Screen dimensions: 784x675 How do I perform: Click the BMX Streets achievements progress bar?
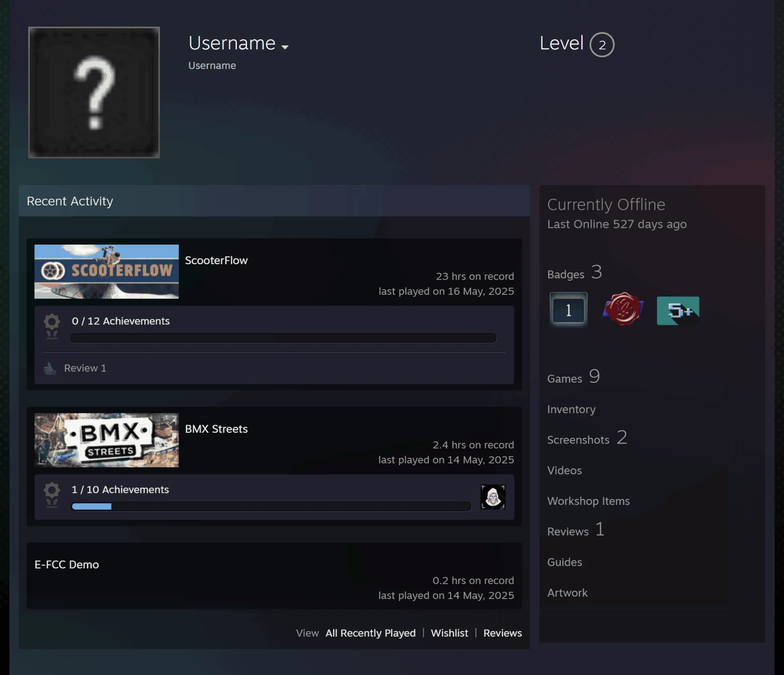click(271, 507)
